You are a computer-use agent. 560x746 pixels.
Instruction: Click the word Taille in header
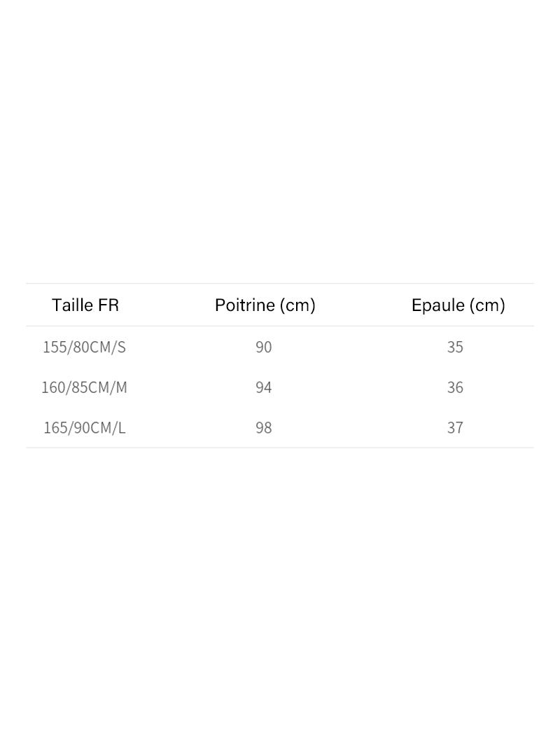click(x=72, y=305)
